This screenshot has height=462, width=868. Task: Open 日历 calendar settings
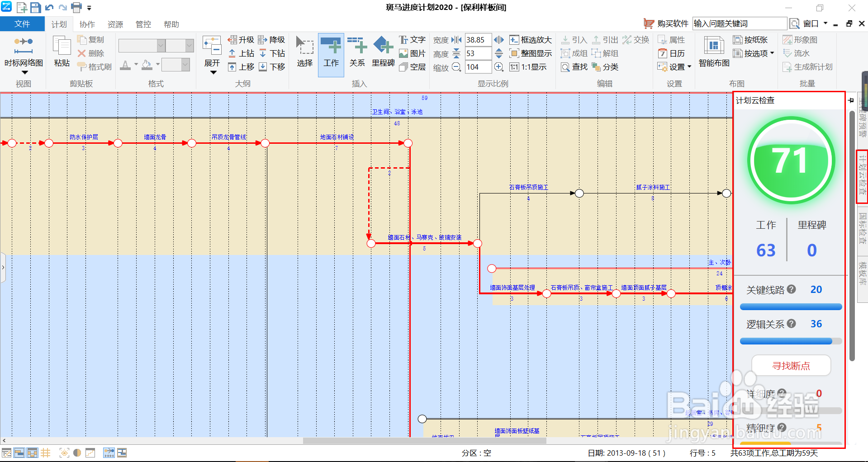[671, 53]
